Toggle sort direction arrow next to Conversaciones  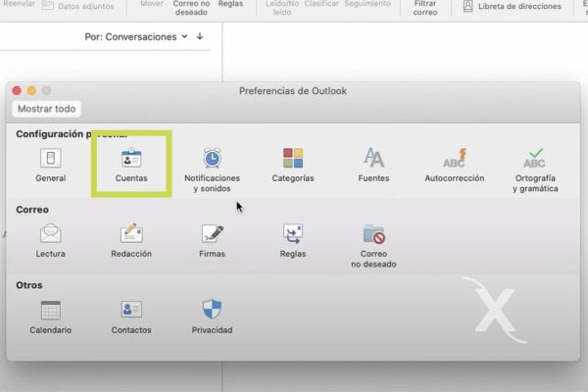(200, 36)
